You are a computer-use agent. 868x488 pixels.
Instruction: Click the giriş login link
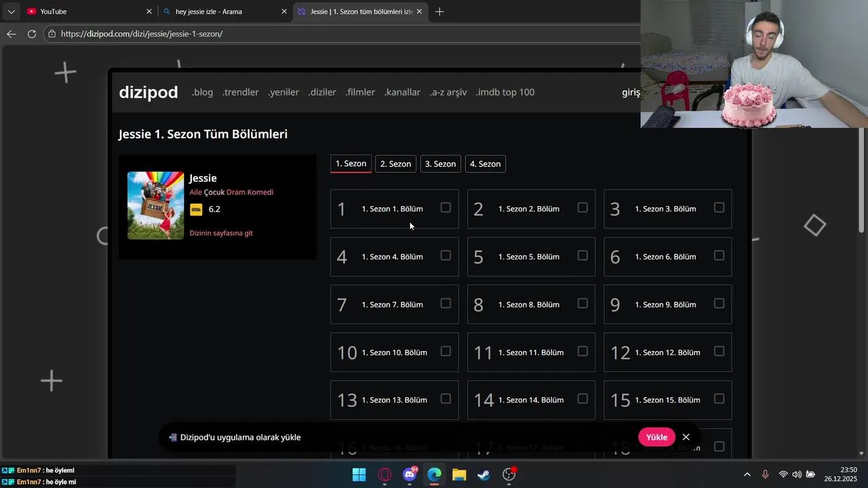pyautogui.click(x=631, y=92)
